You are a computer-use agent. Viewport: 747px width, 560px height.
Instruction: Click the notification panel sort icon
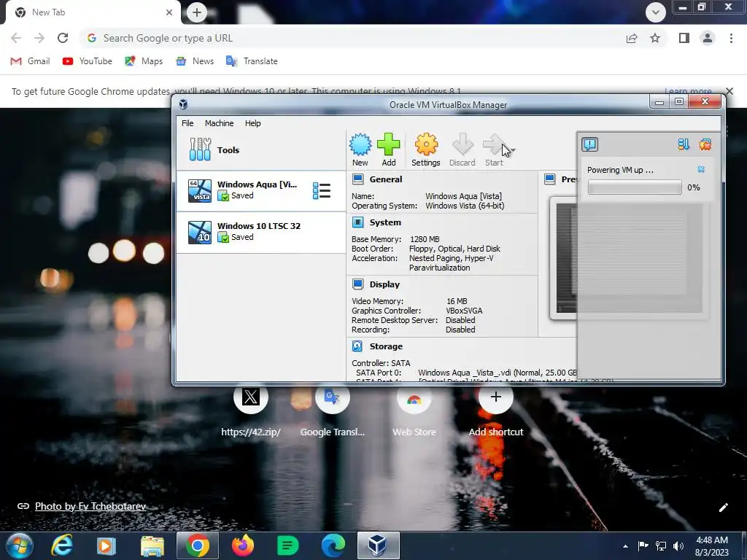click(x=684, y=144)
